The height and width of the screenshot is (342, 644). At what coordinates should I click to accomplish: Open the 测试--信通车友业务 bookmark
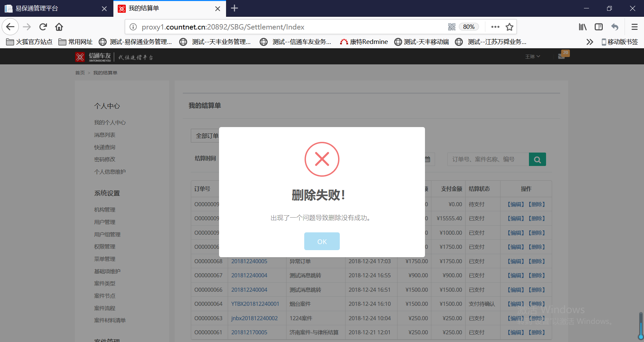pyautogui.click(x=296, y=42)
